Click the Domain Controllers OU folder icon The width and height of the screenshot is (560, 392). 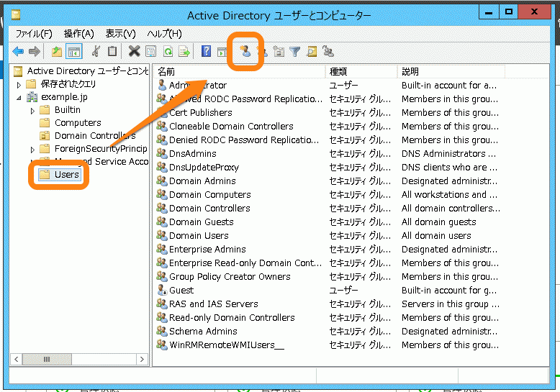(x=45, y=136)
